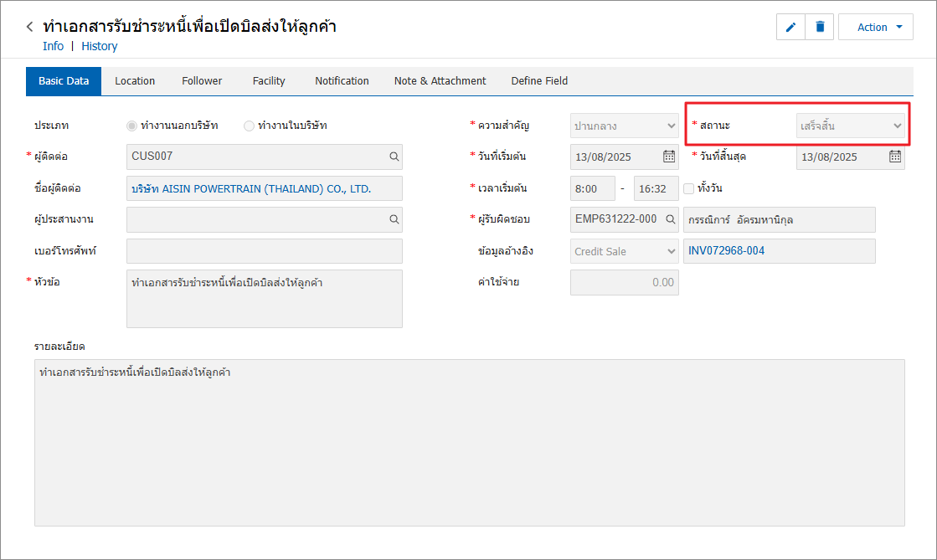The image size is (937, 560).
Task: Select ทำงานนอกบริษัท radio button
Action: point(131,126)
